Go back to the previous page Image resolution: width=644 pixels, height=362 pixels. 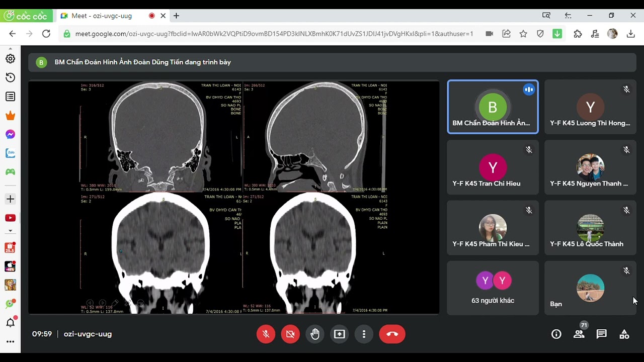(x=13, y=34)
